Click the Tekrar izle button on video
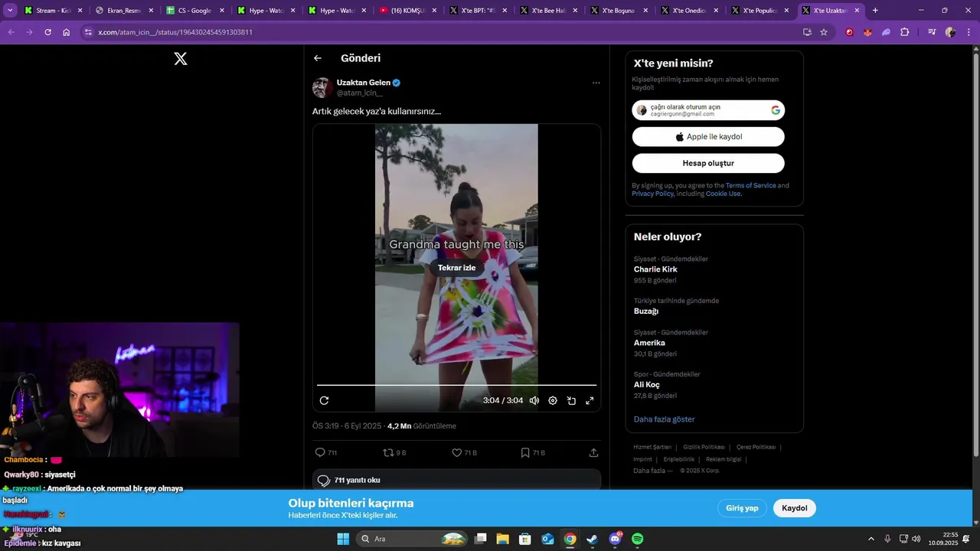 point(456,268)
